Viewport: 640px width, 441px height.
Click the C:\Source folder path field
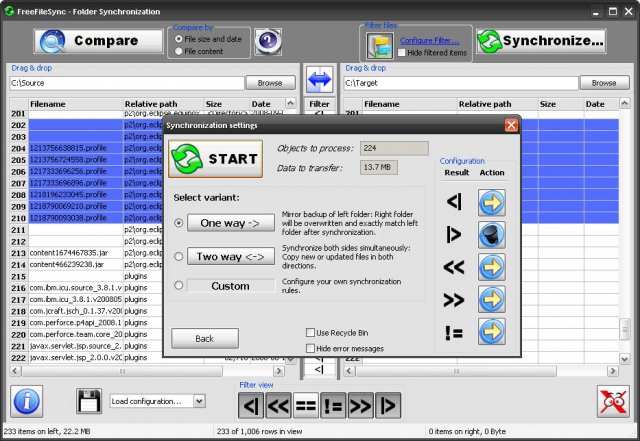tap(127, 83)
